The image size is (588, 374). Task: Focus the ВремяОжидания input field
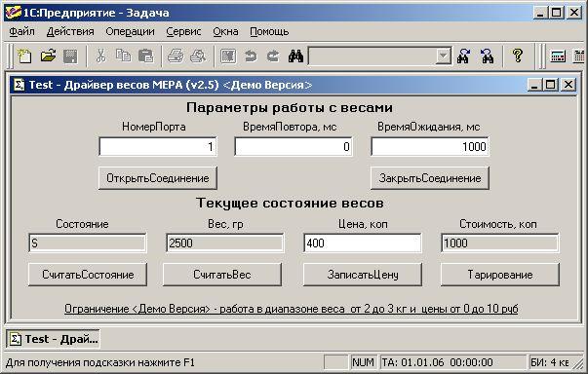[x=430, y=146]
